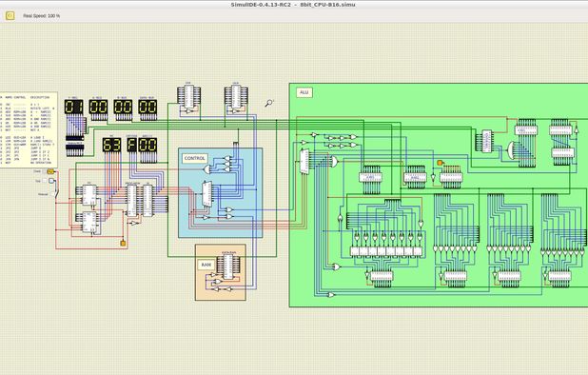Click the Step push button
Screen dimensions: 588x375
(x=51, y=181)
